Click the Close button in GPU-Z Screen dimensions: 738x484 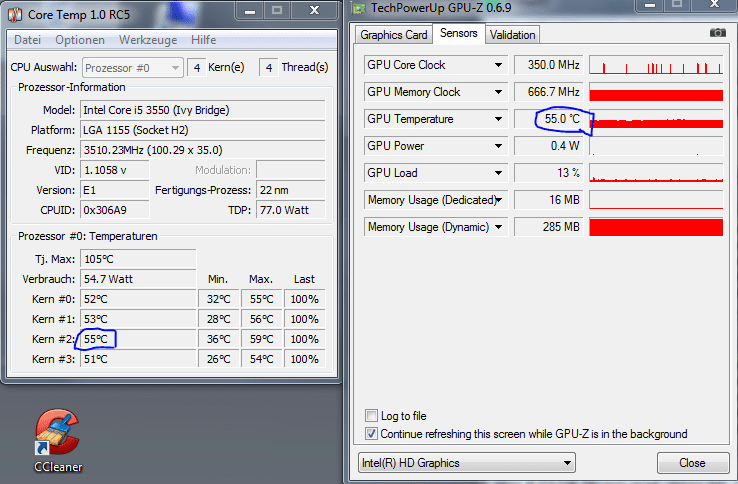click(692, 463)
